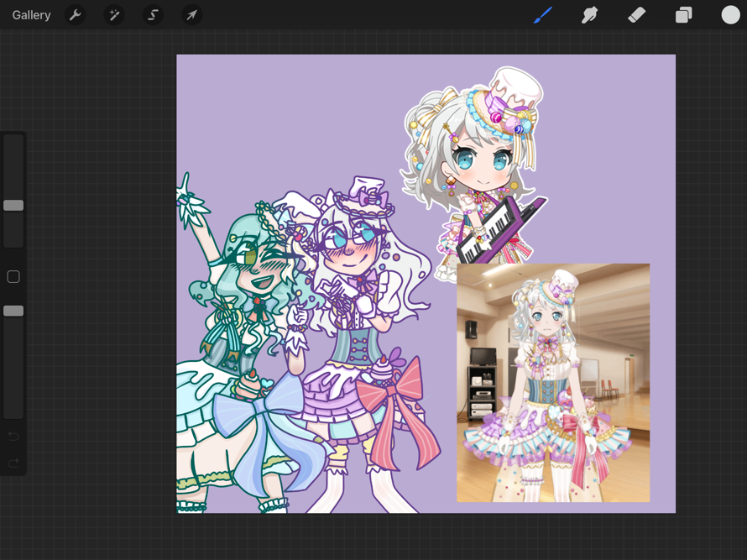Select the Adjustments magic wand icon
The width and height of the screenshot is (747, 560).
[114, 14]
